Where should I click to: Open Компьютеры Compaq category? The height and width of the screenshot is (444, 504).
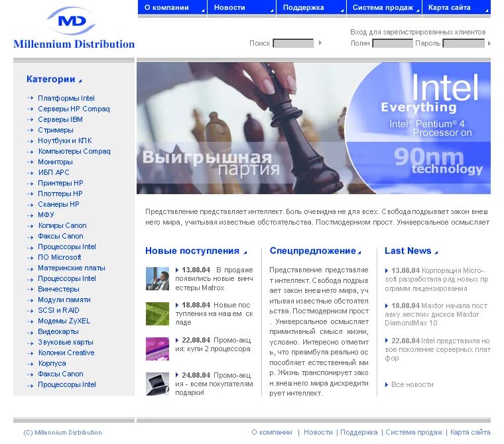[x=74, y=151]
